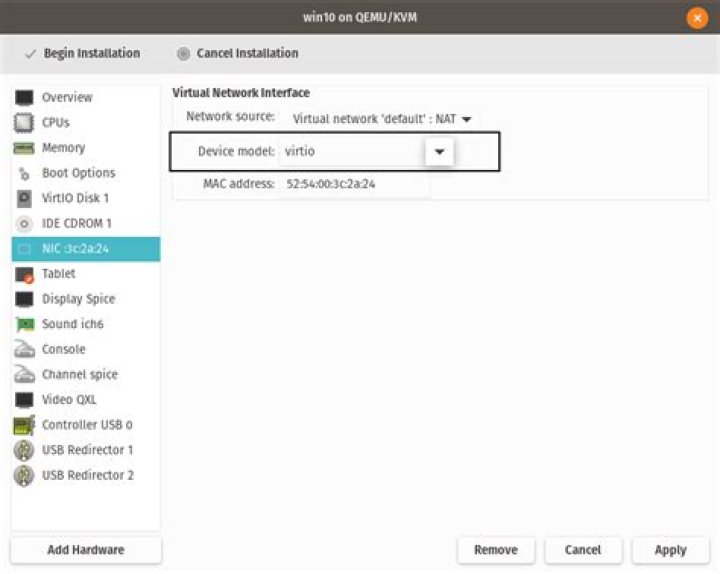Click the NIC network card icon
Screen dimensions: 720x574
tap(24, 249)
